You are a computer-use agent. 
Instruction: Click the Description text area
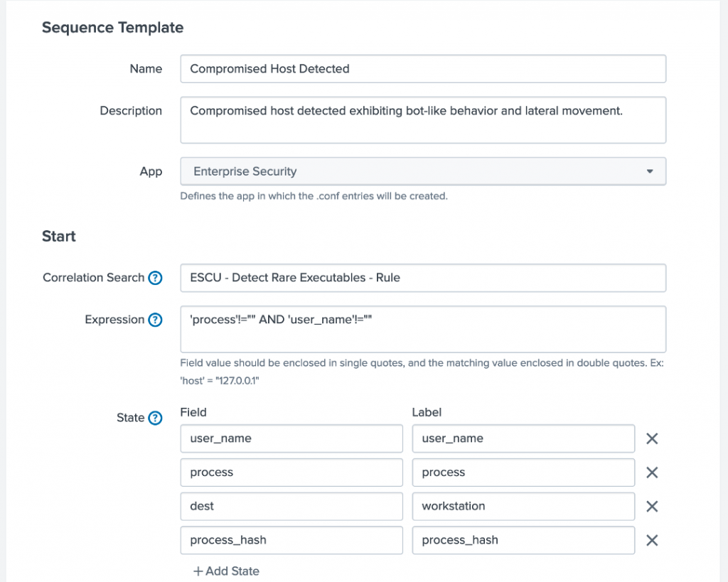coord(423,119)
